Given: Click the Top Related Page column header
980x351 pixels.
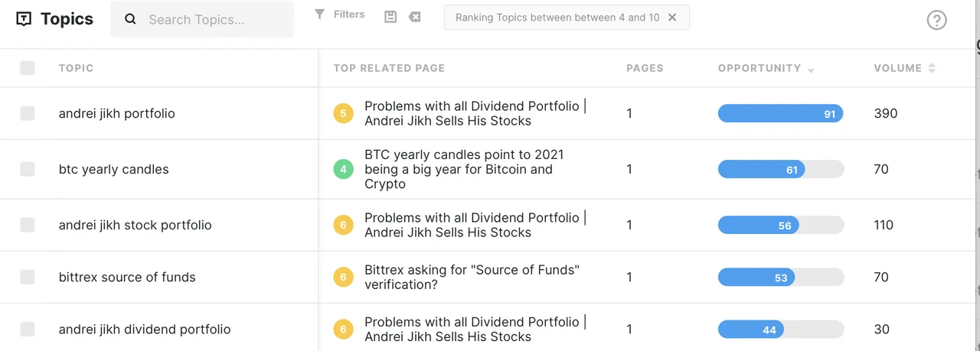Looking at the screenshot, I should coord(389,68).
